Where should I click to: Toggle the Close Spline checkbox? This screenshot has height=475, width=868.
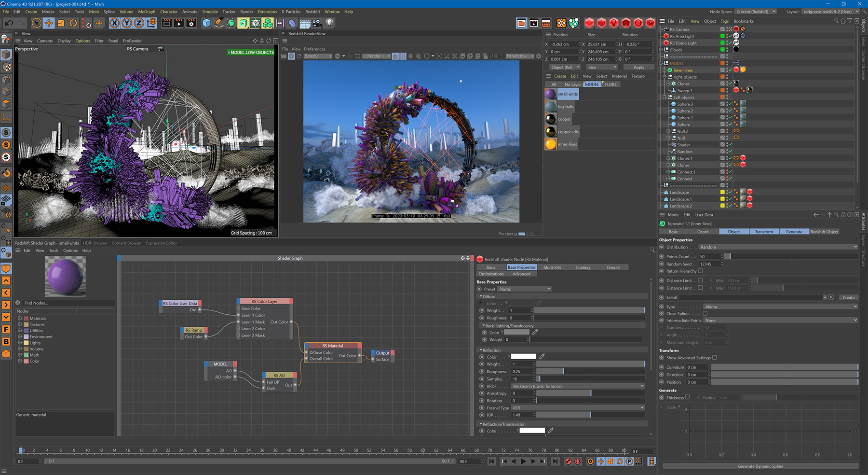705,314
